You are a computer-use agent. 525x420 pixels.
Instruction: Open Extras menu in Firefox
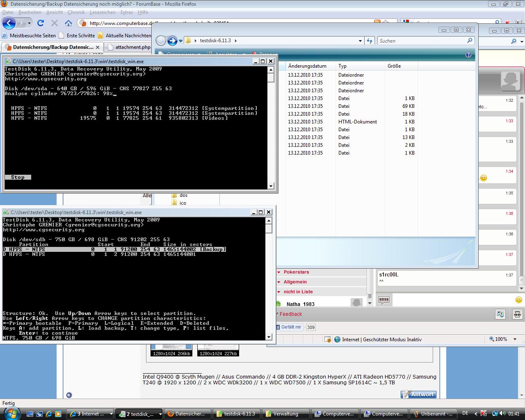127,12
